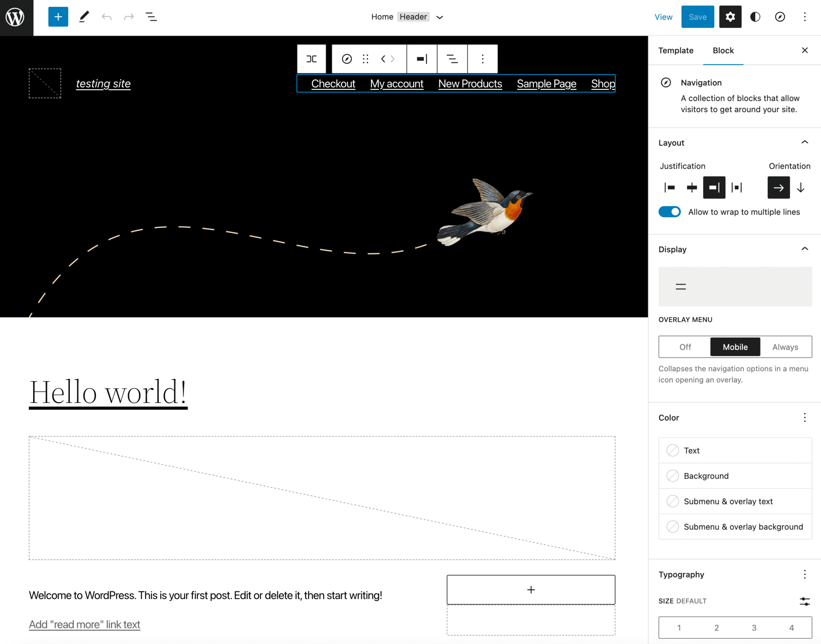Close the settings sidebar
This screenshot has width=821, height=644.
805,50
